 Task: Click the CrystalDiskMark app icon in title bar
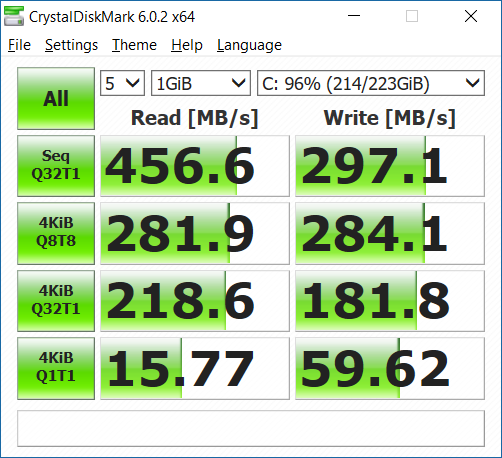click(x=14, y=16)
